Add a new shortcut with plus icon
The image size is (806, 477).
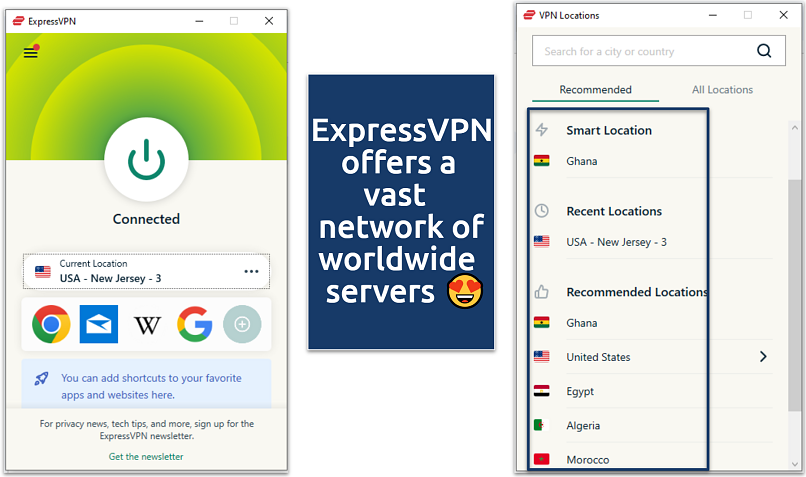click(x=243, y=324)
